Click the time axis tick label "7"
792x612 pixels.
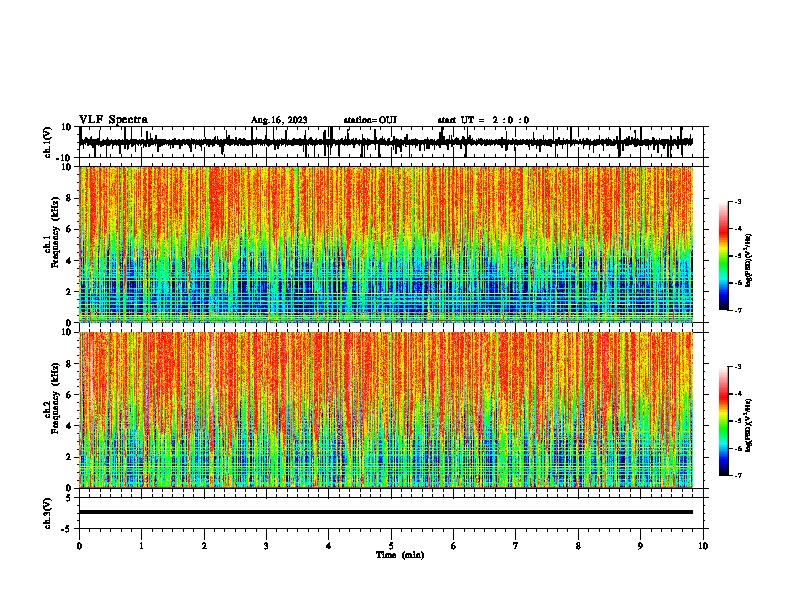[516, 546]
